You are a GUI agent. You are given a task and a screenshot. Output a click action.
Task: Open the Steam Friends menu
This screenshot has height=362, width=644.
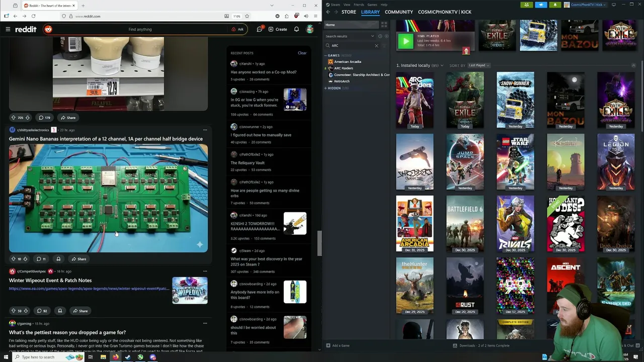[359, 5]
